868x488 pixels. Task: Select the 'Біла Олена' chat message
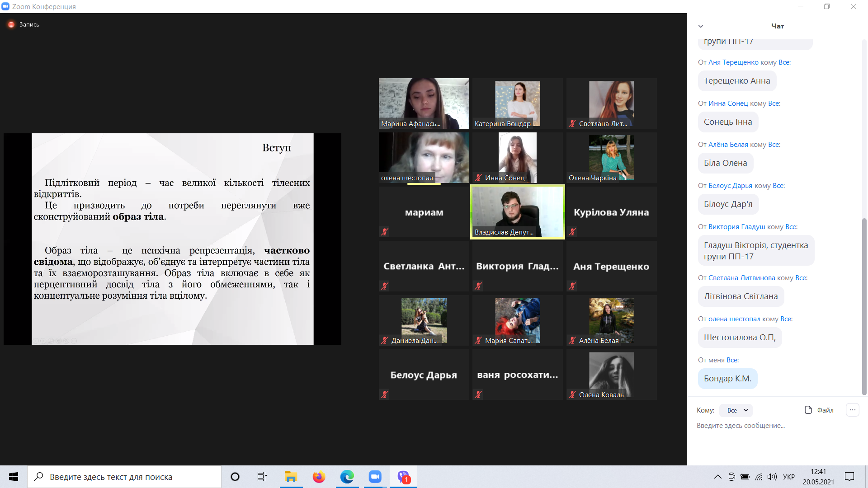click(x=725, y=163)
